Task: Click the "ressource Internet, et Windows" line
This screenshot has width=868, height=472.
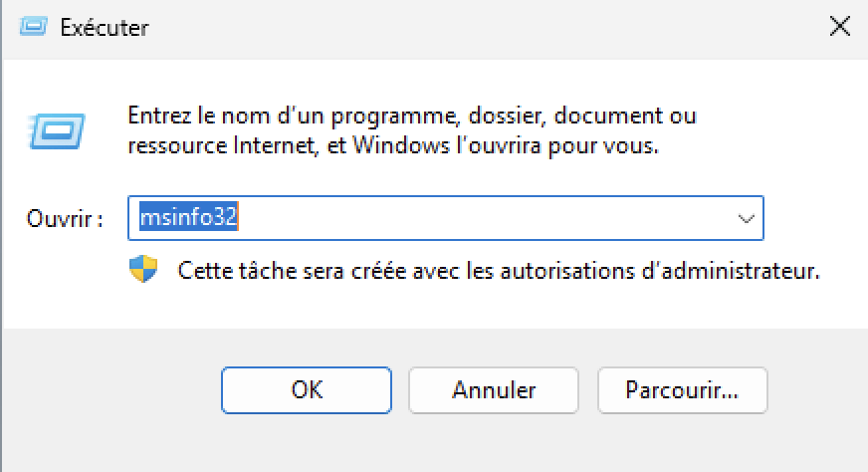Action: (393, 146)
